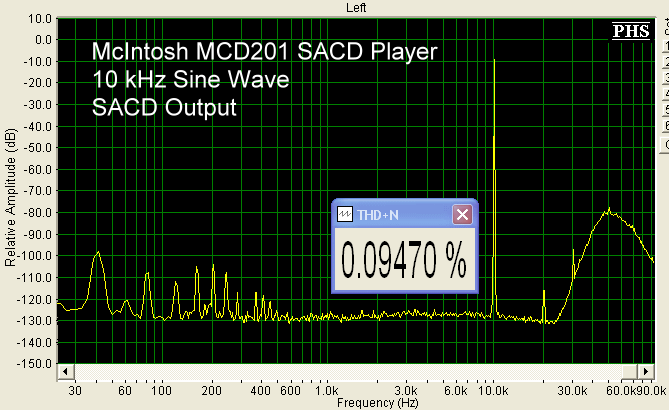Click the '10 kHz Sine Wave' annotation text

pos(191,80)
